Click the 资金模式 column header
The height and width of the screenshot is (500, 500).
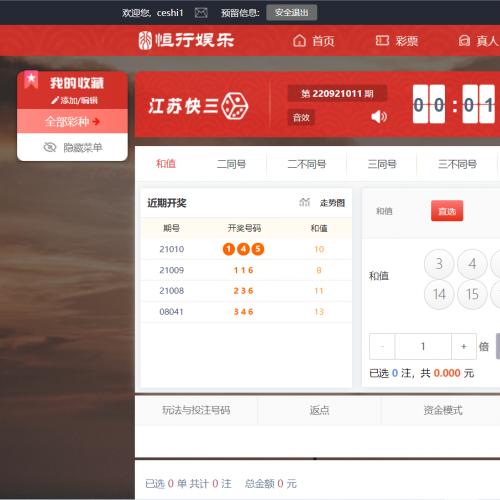[443, 410]
